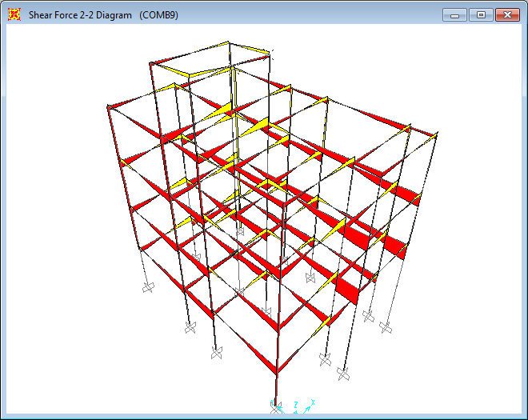This screenshot has height=420, width=528.
Task: Select the support left of the front corner column
Action: pos(216,353)
